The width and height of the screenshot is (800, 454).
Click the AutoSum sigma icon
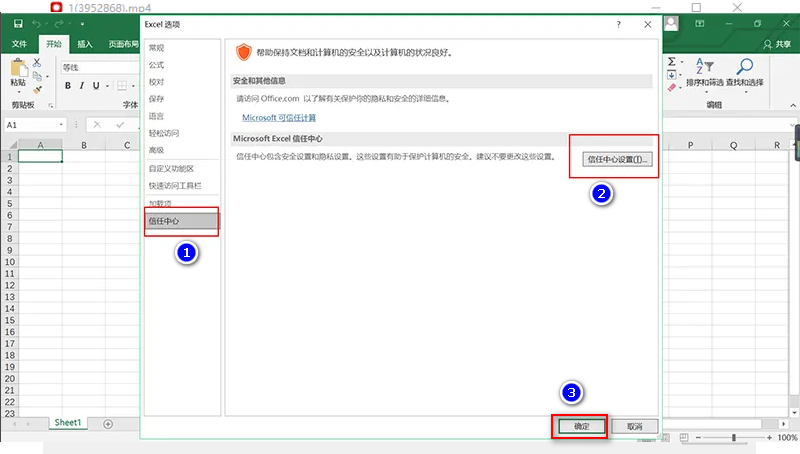click(x=672, y=62)
